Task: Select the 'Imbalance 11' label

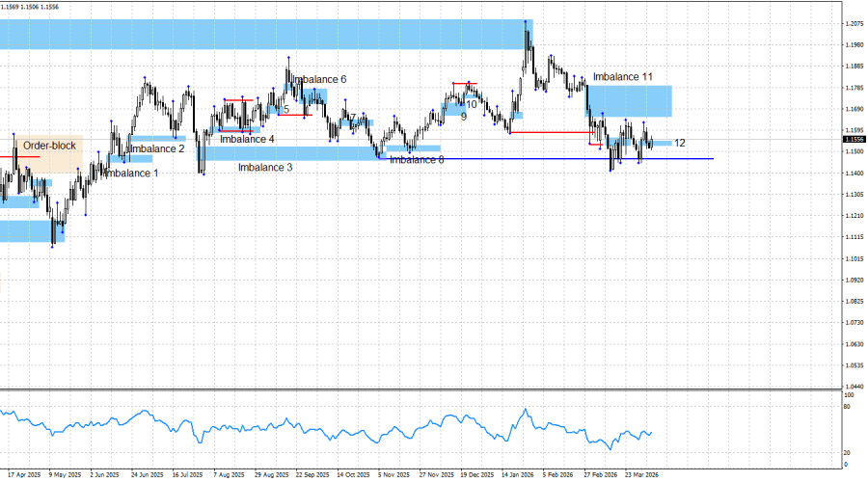Action: pos(623,76)
